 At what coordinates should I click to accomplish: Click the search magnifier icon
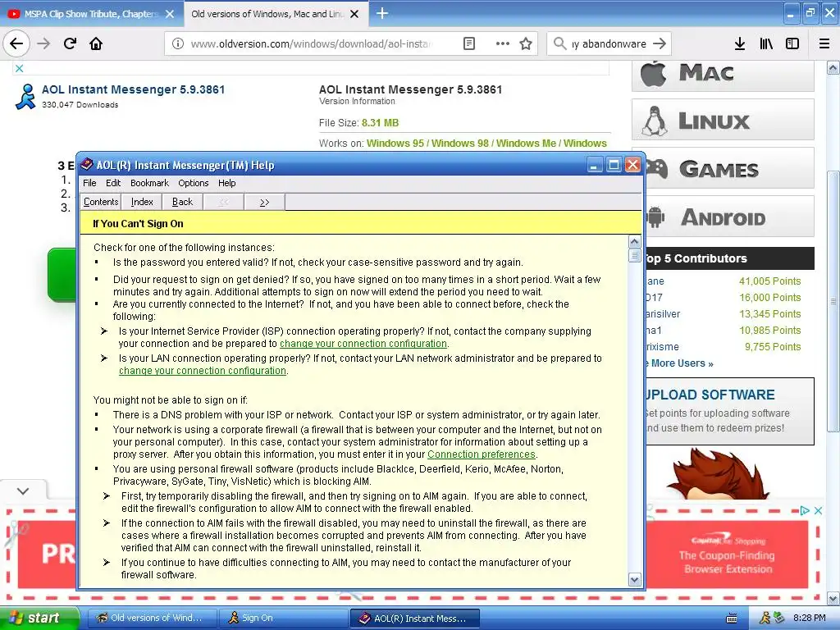559,43
